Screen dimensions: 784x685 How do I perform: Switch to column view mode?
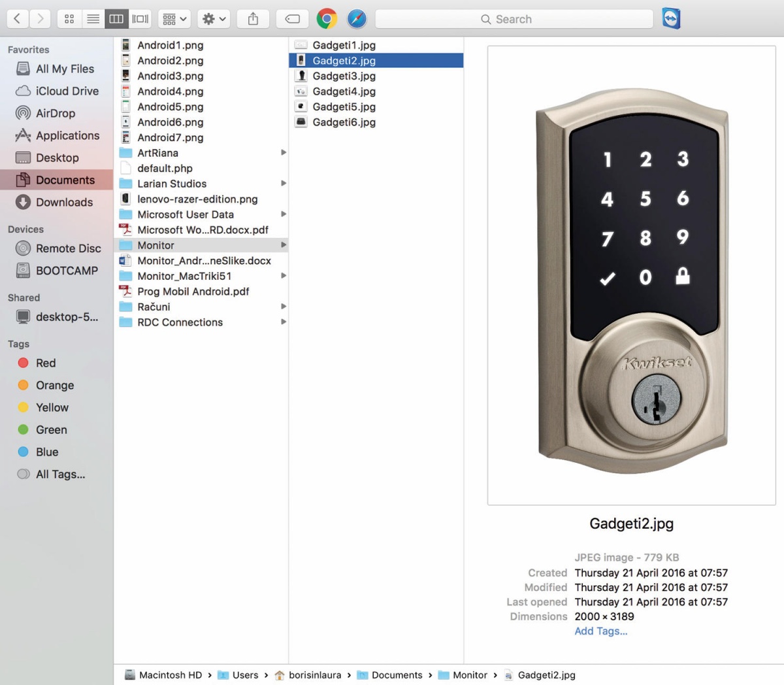(x=116, y=19)
